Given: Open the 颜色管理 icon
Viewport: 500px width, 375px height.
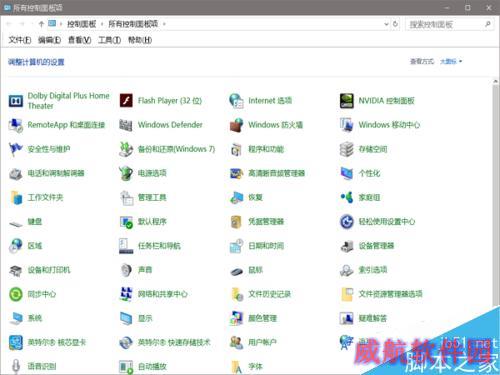Looking at the screenshot, I should pos(236,318).
